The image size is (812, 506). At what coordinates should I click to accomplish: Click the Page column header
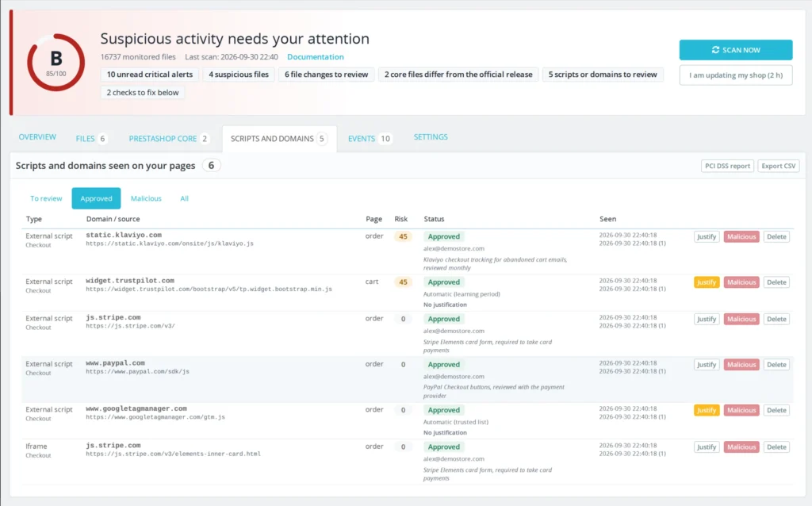click(x=374, y=219)
